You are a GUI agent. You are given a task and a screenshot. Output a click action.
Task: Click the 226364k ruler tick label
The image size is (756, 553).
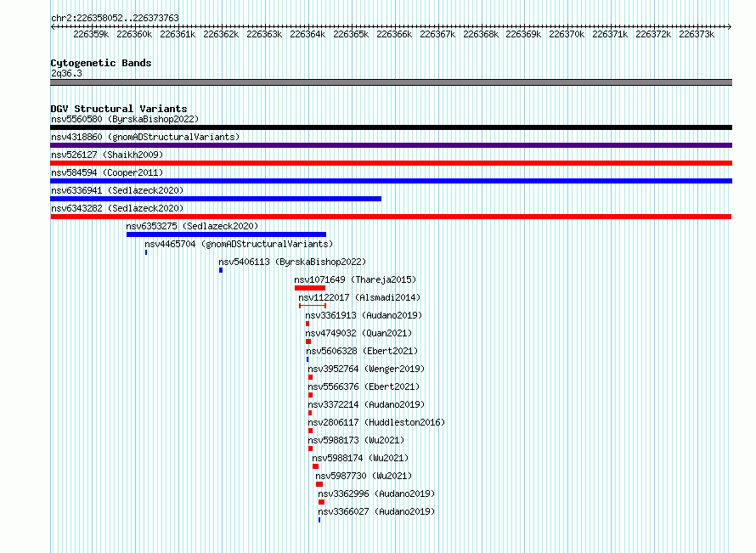(x=307, y=35)
